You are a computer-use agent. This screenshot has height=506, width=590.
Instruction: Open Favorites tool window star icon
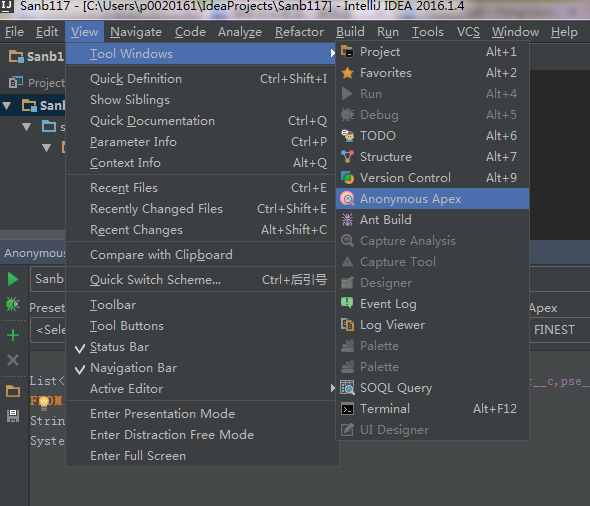(347, 73)
